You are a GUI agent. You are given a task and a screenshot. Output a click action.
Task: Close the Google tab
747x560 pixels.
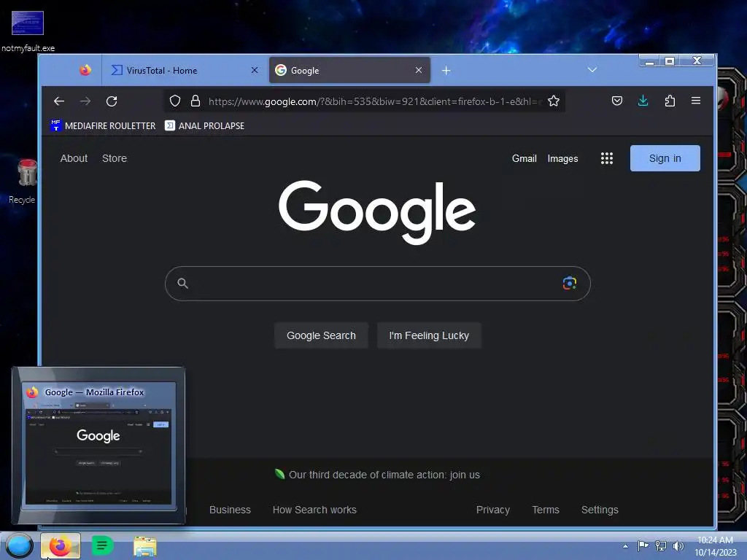418,70
